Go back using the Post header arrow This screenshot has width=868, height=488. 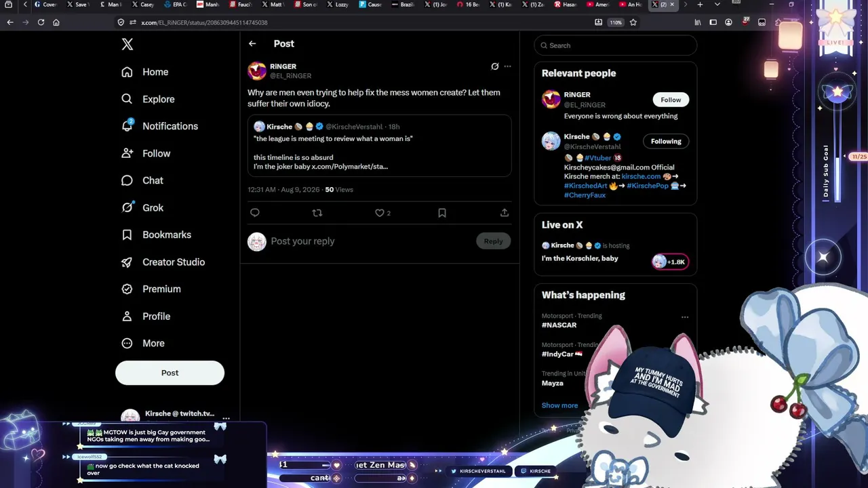pyautogui.click(x=252, y=43)
